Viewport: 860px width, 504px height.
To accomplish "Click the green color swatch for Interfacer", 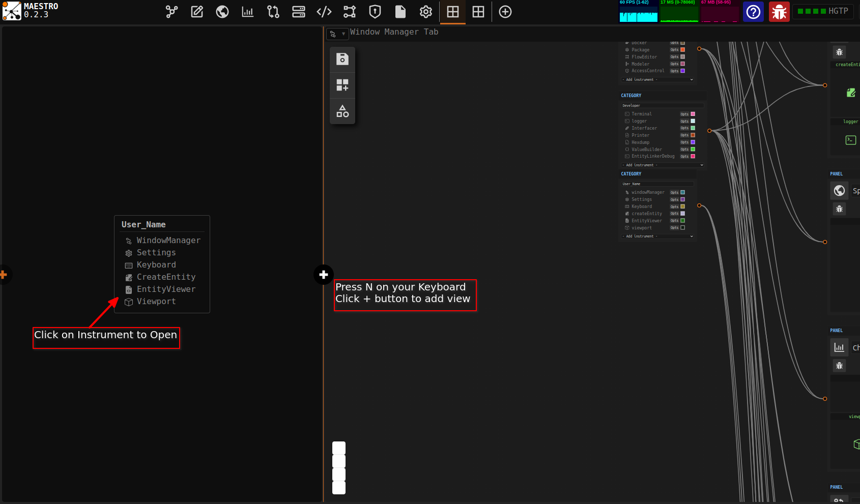I will 693,128.
